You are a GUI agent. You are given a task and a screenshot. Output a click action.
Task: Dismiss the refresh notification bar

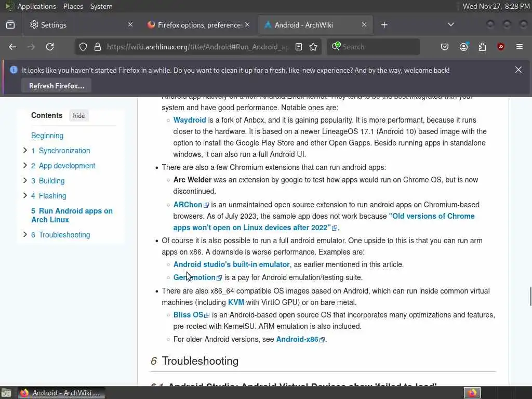pos(518,70)
